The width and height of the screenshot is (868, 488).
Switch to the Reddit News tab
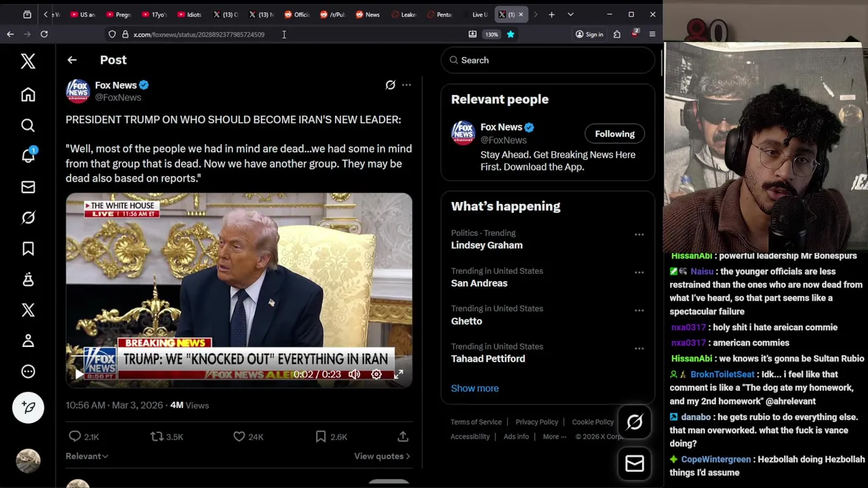click(368, 14)
